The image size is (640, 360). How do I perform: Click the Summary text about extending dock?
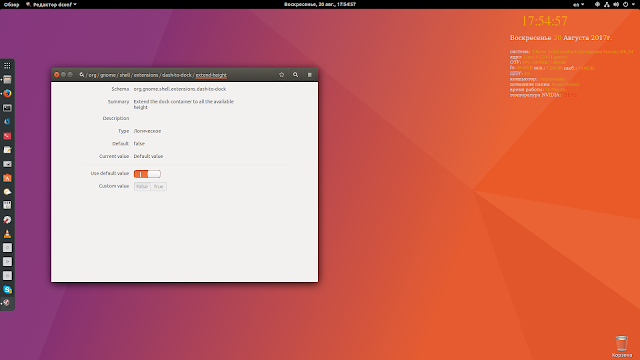[x=184, y=104]
